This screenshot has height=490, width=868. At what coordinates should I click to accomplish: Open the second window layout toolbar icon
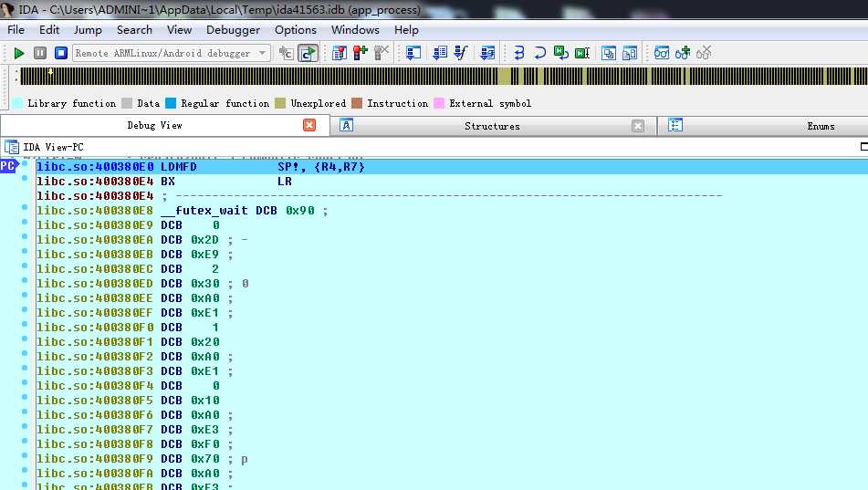[x=630, y=53]
